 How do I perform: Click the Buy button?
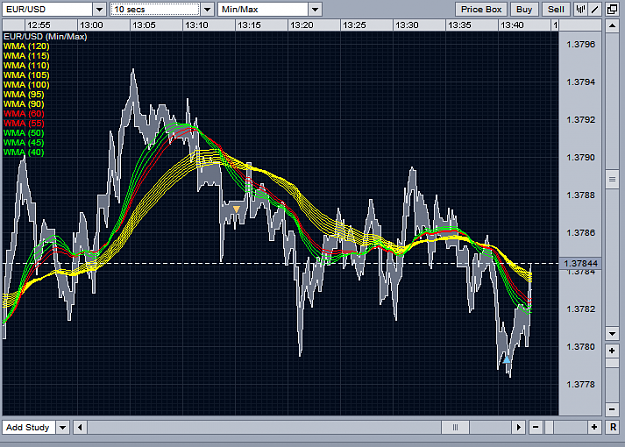click(x=524, y=9)
